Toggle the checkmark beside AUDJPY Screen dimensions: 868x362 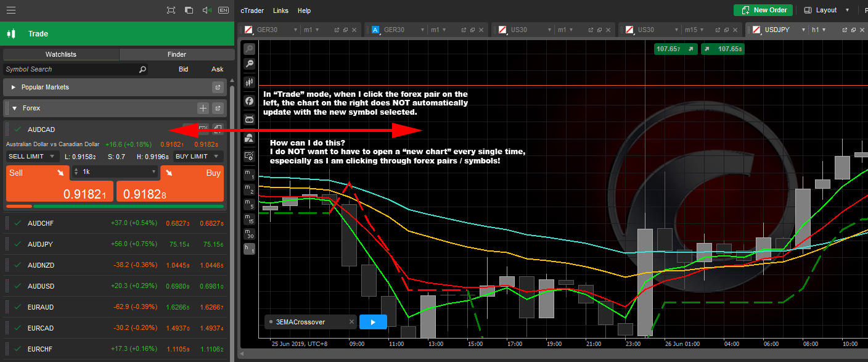click(17, 244)
